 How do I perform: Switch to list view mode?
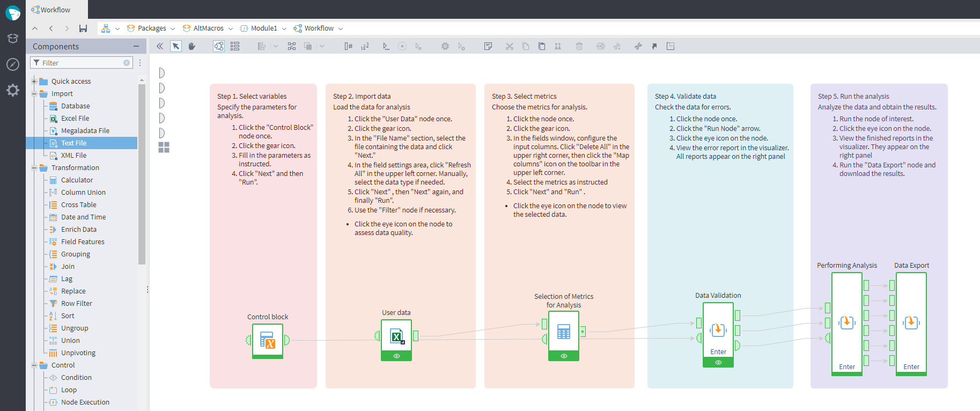[235, 47]
